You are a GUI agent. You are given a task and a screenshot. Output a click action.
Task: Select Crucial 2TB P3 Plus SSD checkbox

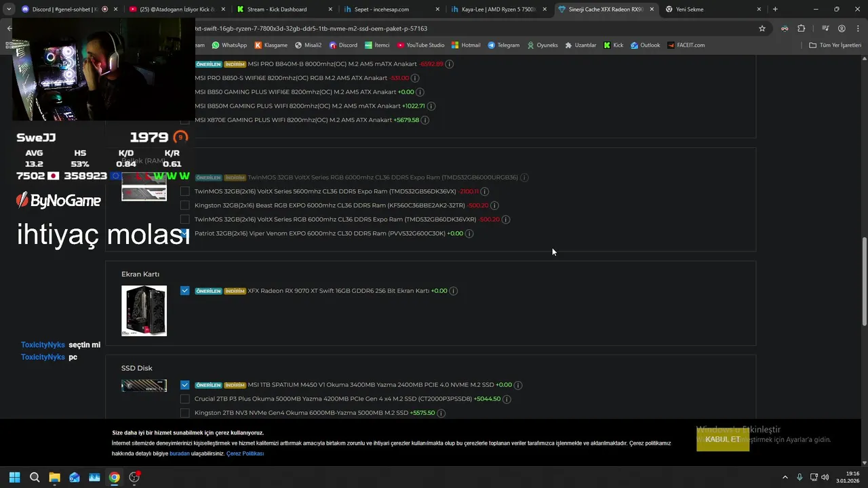pos(184,399)
